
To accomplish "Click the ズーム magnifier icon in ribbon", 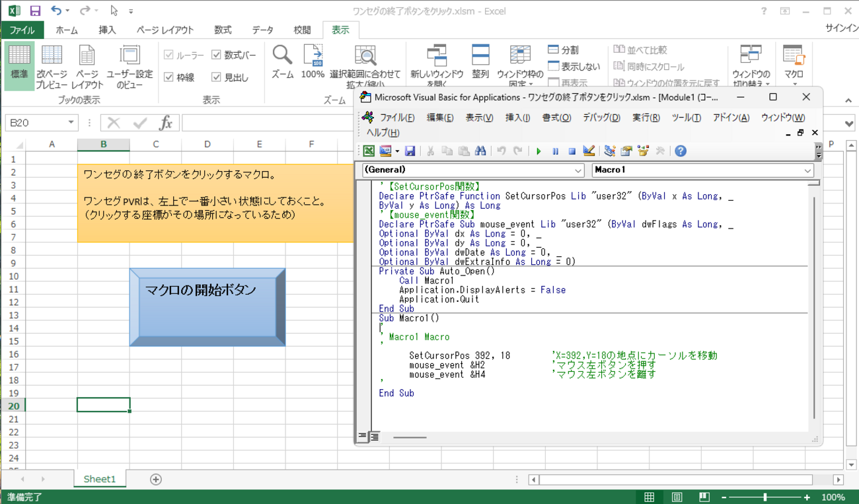I will pos(283,55).
